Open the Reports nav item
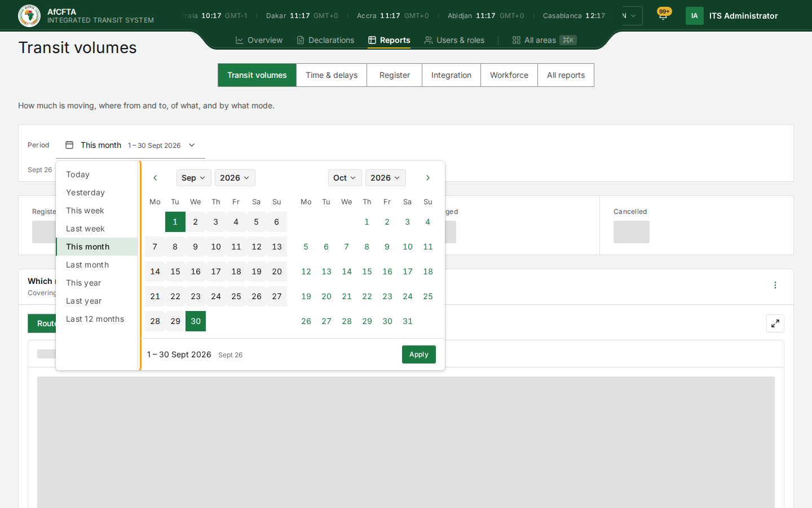Image resolution: width=812 pixels, height=508 pixels. click(x=389, y=40)
